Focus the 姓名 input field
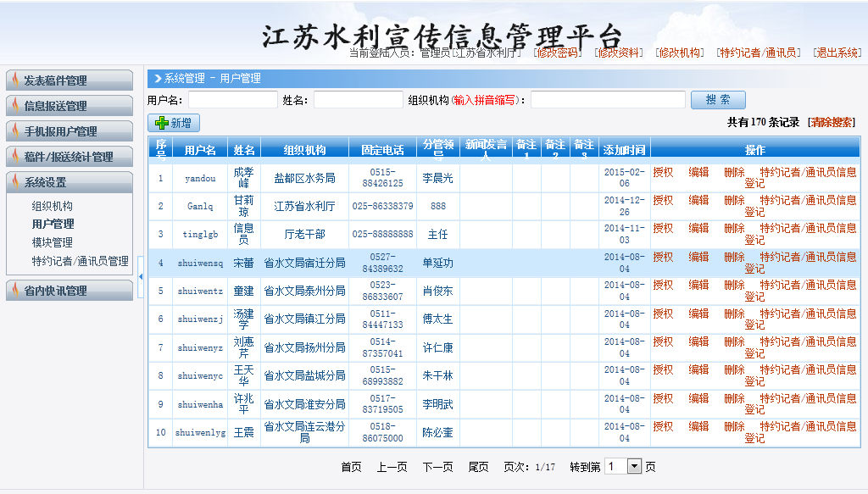Screen dimensions: 868x494 (x=359, y=100)
